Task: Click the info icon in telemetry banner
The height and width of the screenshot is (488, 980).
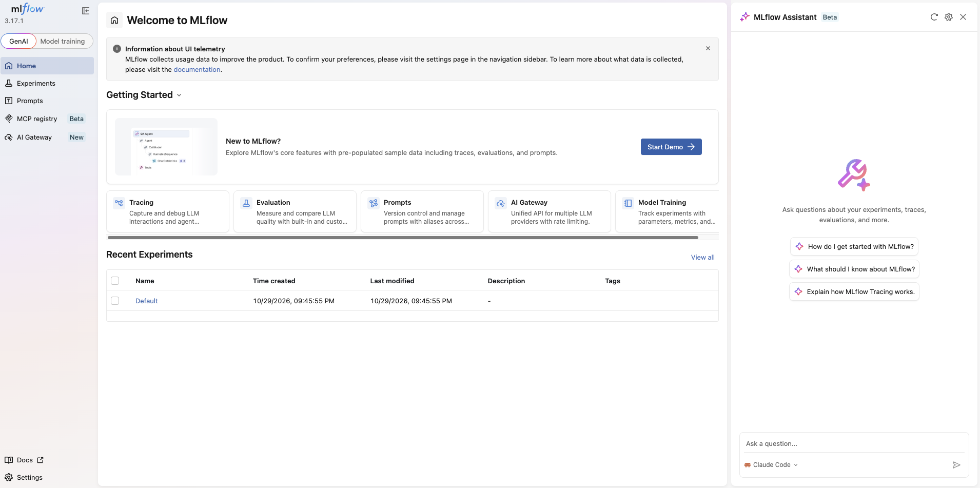Action: tap(117, 49)
